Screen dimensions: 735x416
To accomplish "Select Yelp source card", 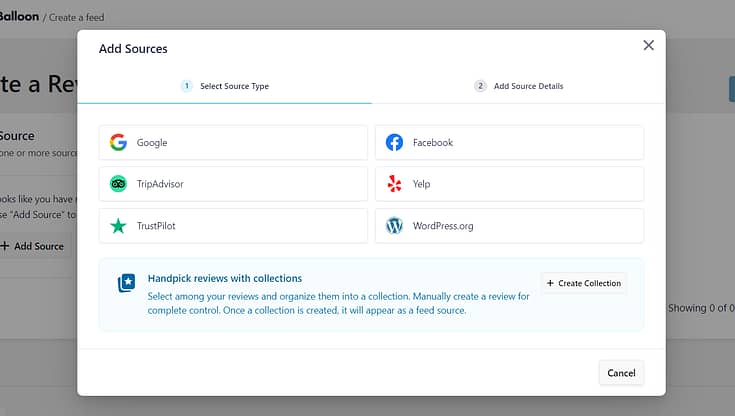I will [510, 184].
